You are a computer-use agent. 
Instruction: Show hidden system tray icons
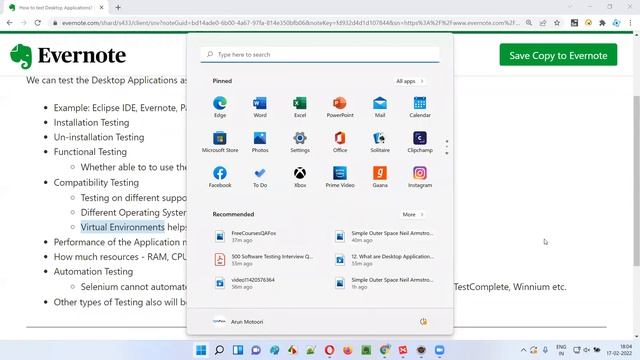coord(523,350)
